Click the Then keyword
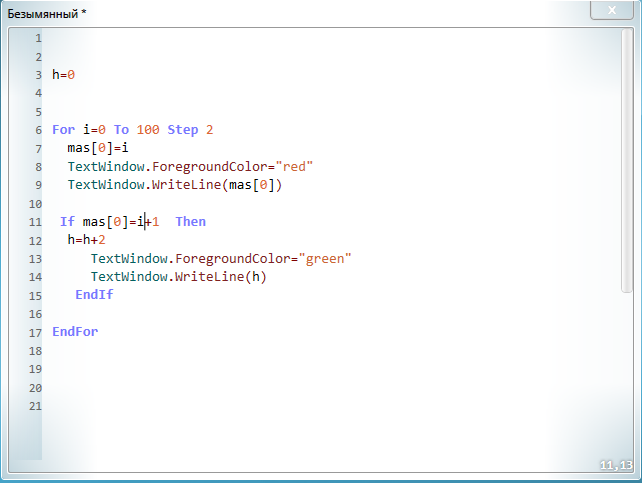 point(190,222)
